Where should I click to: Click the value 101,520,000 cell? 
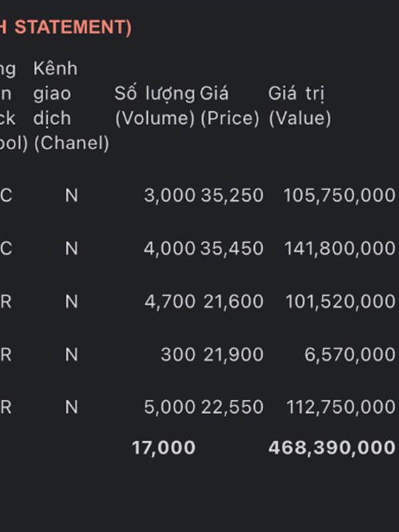click(x=340, y=302)
